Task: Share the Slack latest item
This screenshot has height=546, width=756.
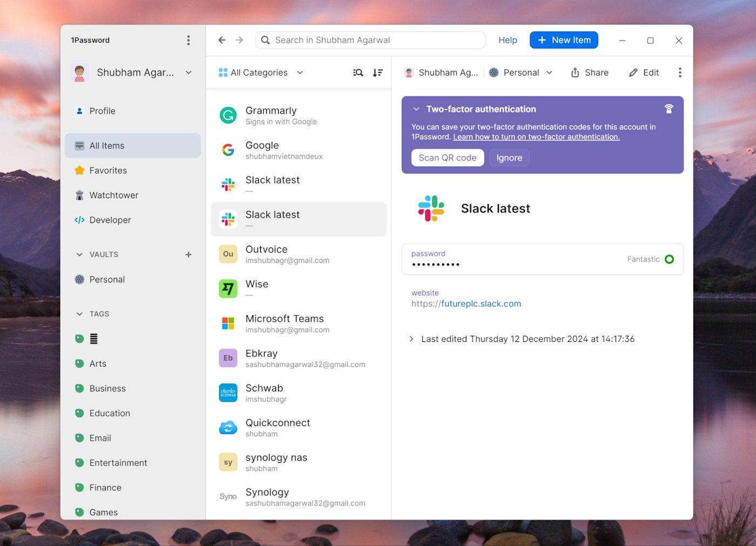Action: click(590, 72)
